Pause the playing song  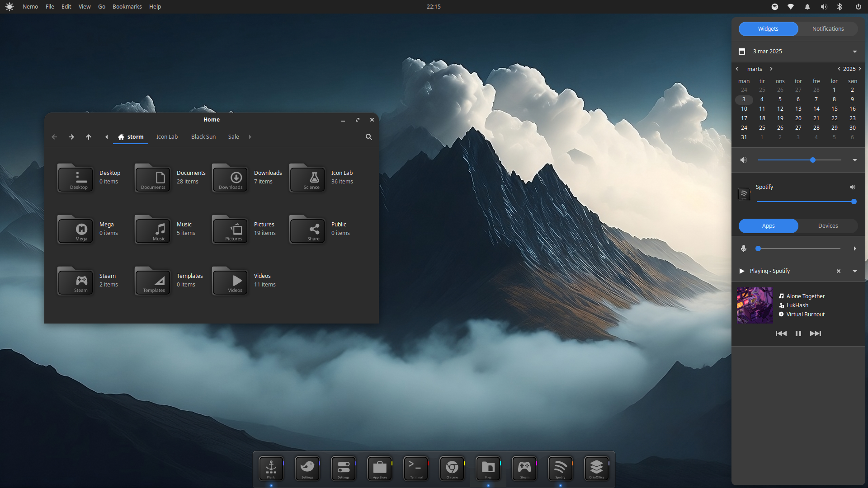coord(798,333)
